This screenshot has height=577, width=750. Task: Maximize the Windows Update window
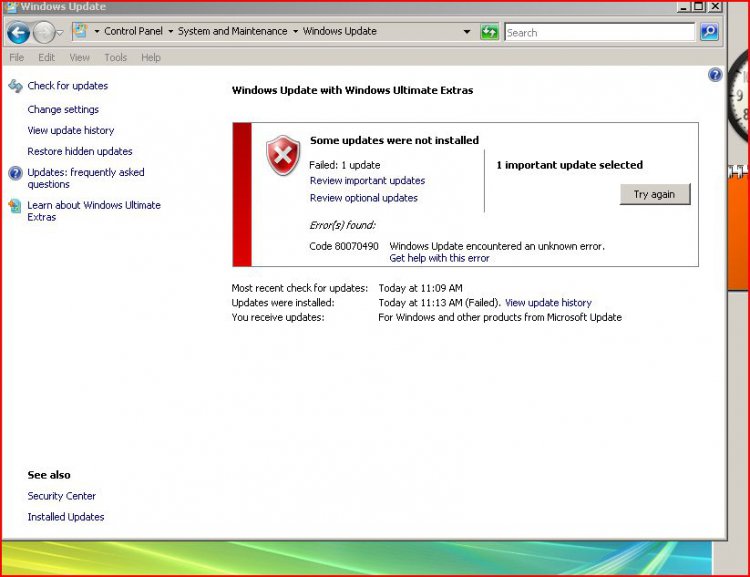pyautogui.click(x=698, y=6)
